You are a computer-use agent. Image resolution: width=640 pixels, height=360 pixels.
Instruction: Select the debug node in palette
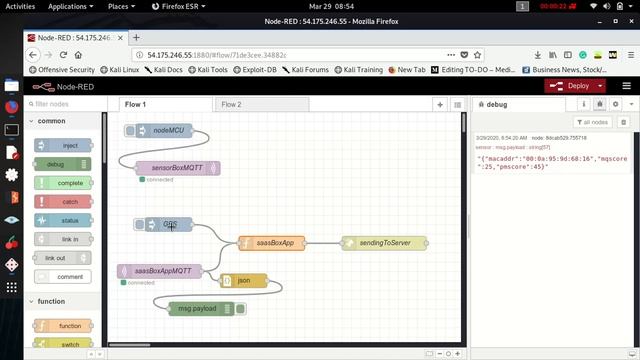(63, 164)
